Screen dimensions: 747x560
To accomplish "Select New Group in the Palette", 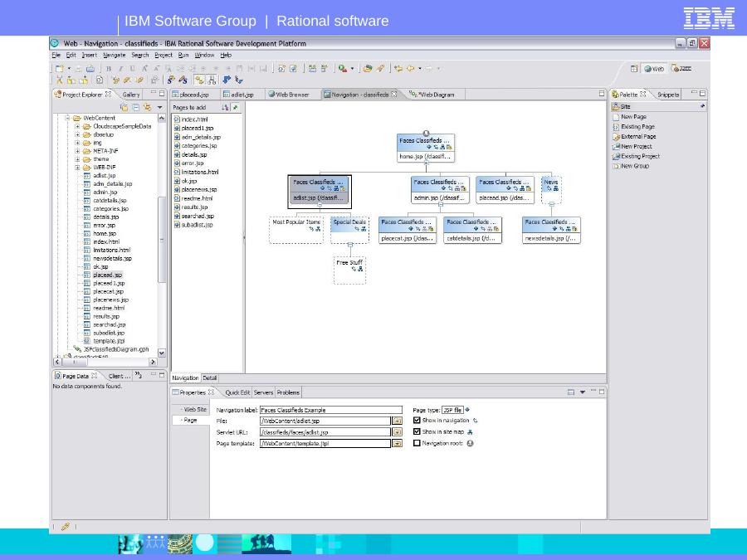I will tap(631, 166).
